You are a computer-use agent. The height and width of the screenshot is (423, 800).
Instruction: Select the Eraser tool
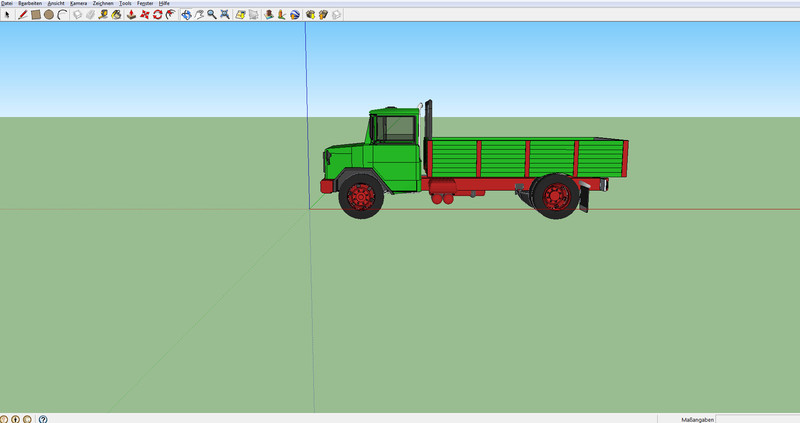(x=90, y=15)
